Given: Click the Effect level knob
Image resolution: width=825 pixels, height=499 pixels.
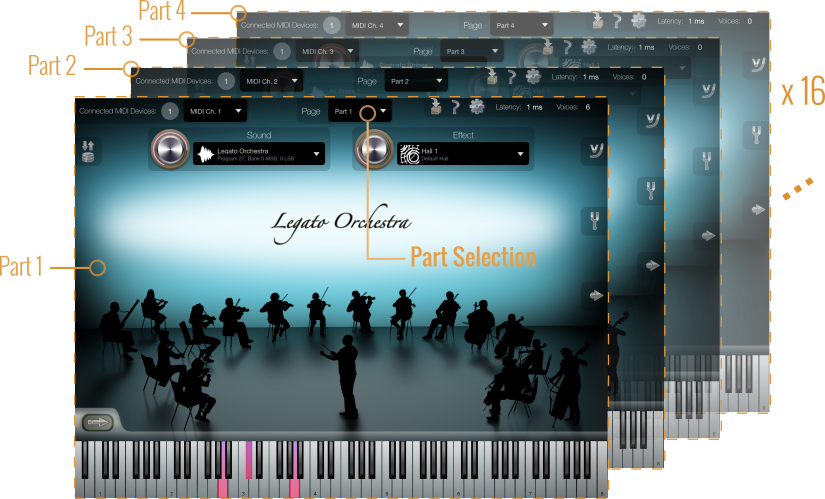Looking at the screenshot, I should [x=374, y=149].
